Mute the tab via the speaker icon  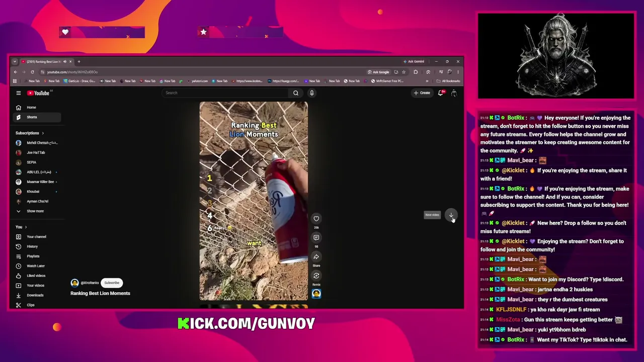click(64, 61)
